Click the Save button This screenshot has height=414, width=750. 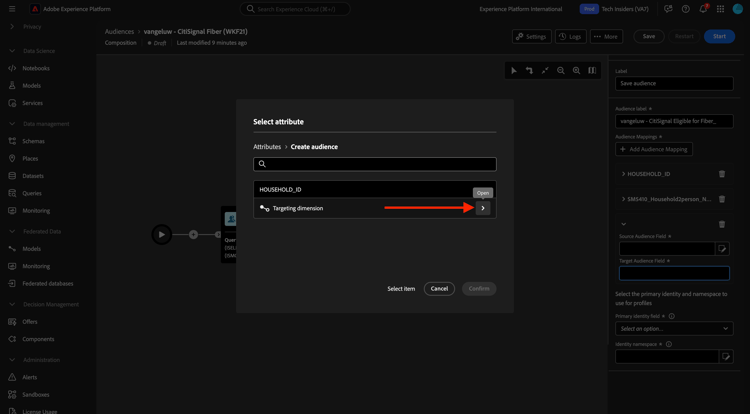point(649,36)
